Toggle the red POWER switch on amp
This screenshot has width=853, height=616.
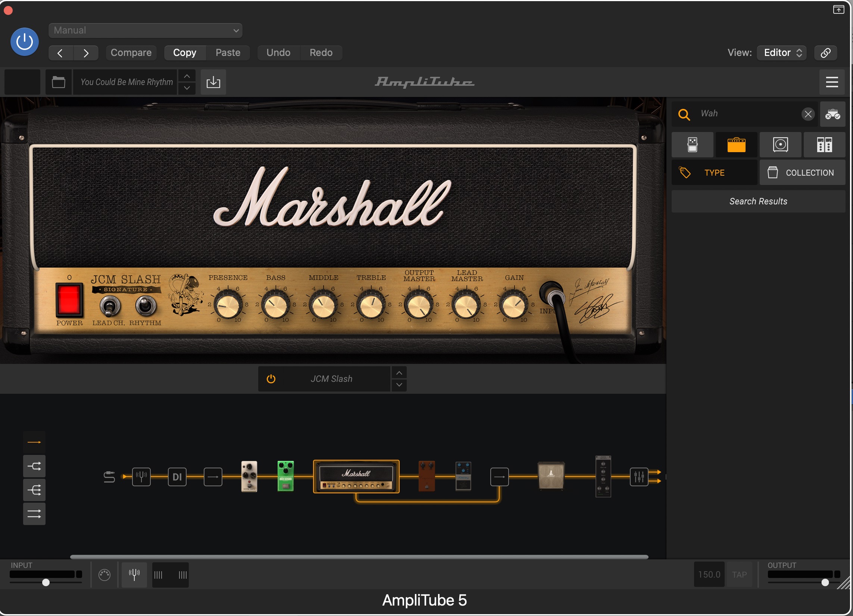69,299
